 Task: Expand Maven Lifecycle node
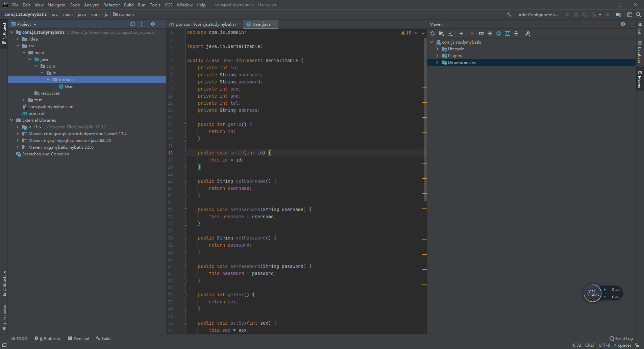pyautogui.click(x=437, y=49)
